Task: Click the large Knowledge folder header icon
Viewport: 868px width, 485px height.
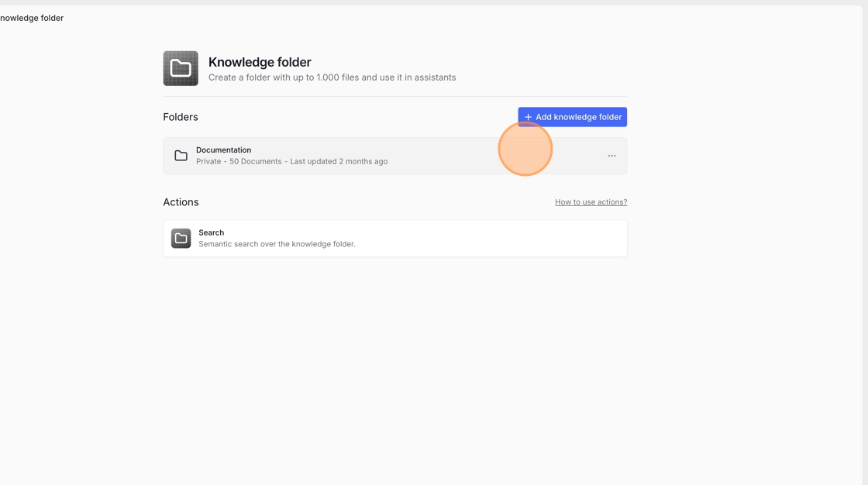Action: tap(181, 68)
